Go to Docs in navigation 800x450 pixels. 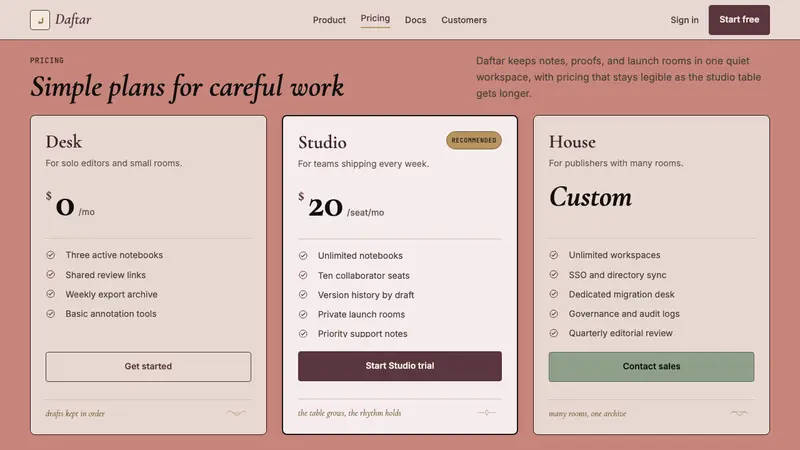(415, 20)
